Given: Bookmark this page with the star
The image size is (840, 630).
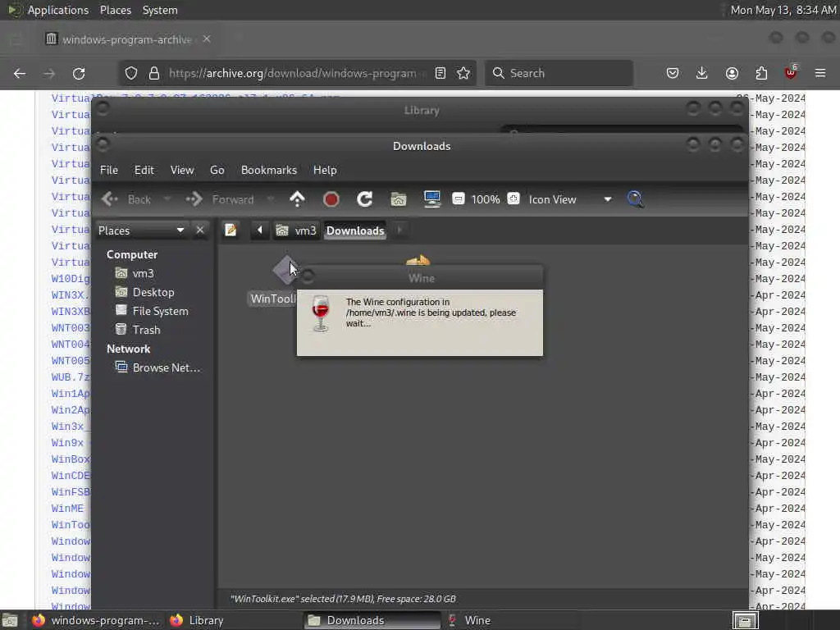Looking at the screenshot, I should [464, 73].
